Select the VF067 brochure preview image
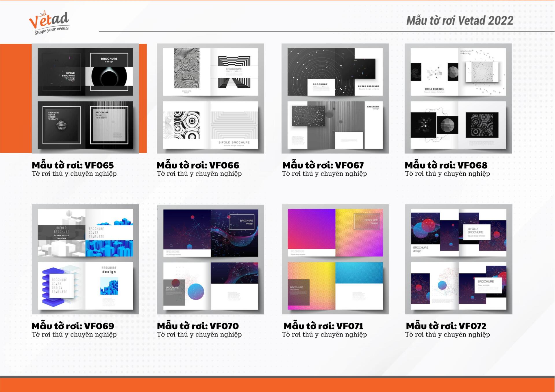 [335, 98]
